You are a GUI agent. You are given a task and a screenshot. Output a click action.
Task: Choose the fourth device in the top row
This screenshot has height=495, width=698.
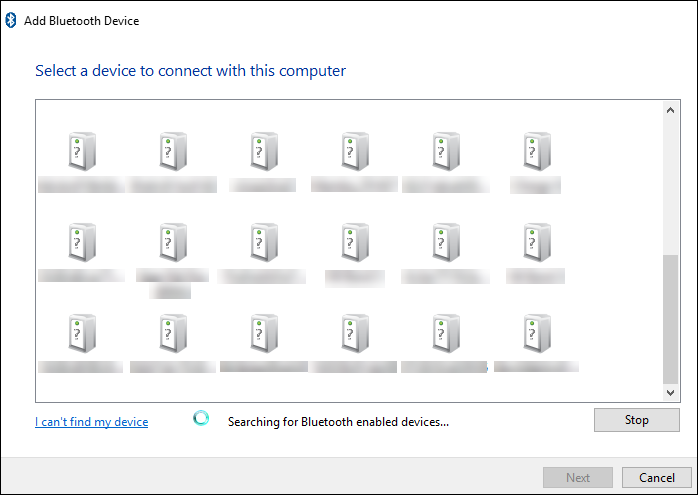pyautogui.click(x=354, y=152)
